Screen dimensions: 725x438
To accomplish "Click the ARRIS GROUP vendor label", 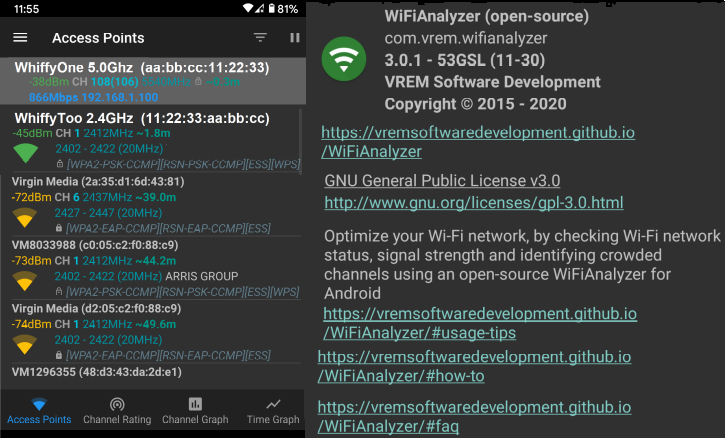I will coord(202,276).
